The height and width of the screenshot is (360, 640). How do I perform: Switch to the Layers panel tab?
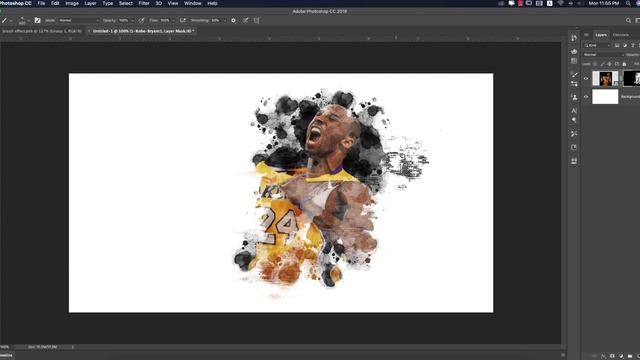click(x=601, y=35)
